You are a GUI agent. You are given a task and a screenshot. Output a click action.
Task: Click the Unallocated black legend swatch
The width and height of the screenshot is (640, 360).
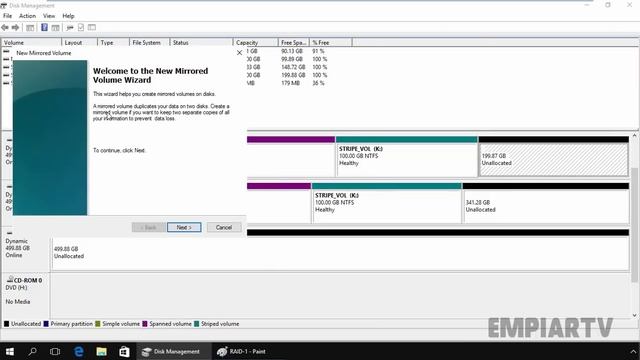7,324
